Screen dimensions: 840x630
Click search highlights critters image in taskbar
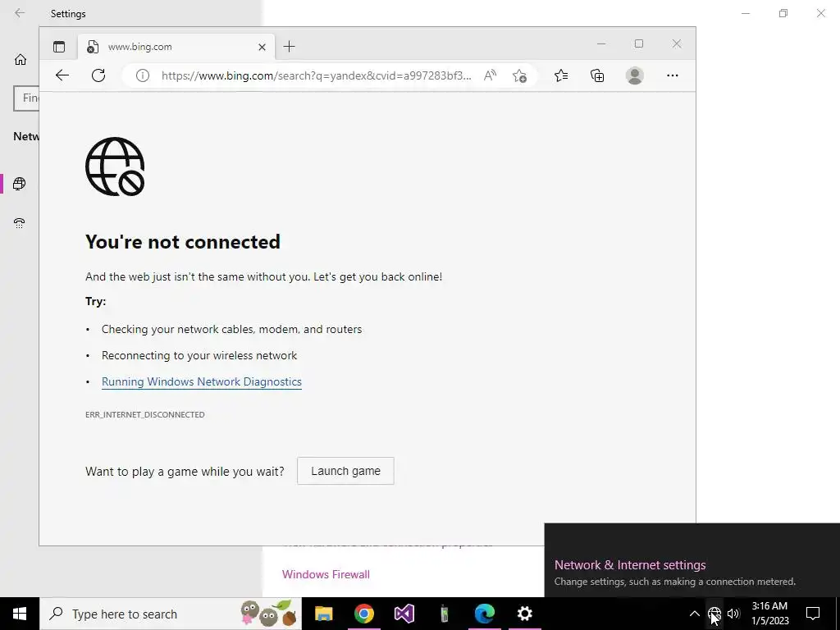click(269, 614)
